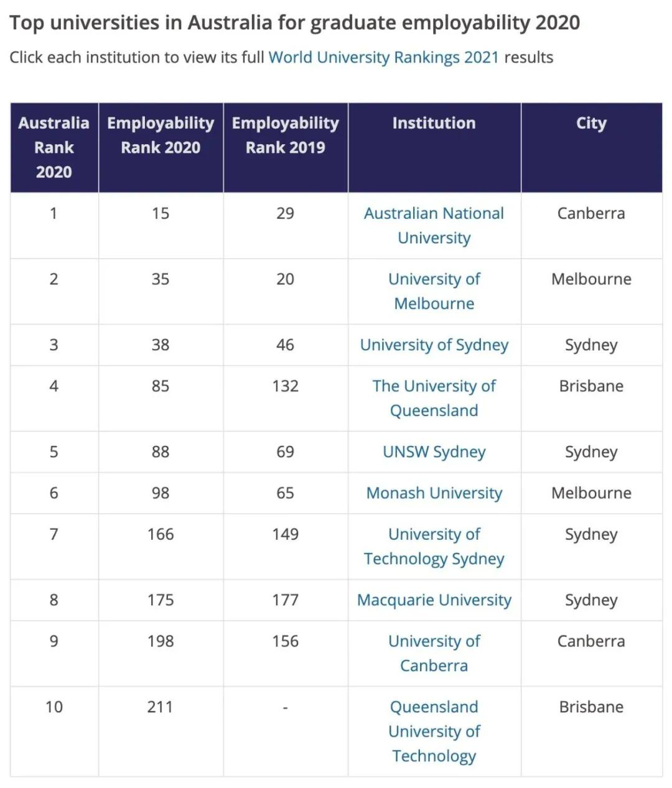
Task: Click the Institution column header
Action: pyautogui.click(x=434, y=147)
